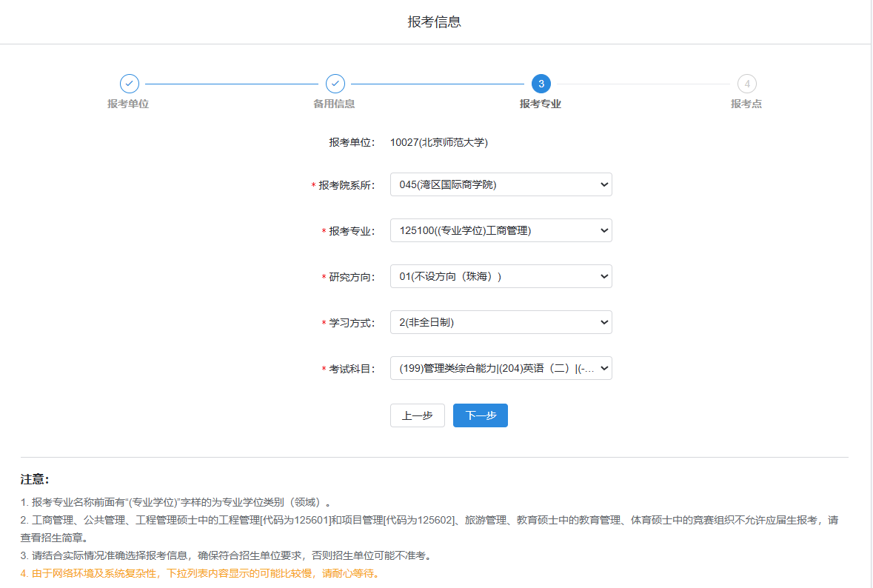Viewport: 873px width, 588px height.
Task: Click the step 4 circle above 报考点
Action: tap(746, 84)
